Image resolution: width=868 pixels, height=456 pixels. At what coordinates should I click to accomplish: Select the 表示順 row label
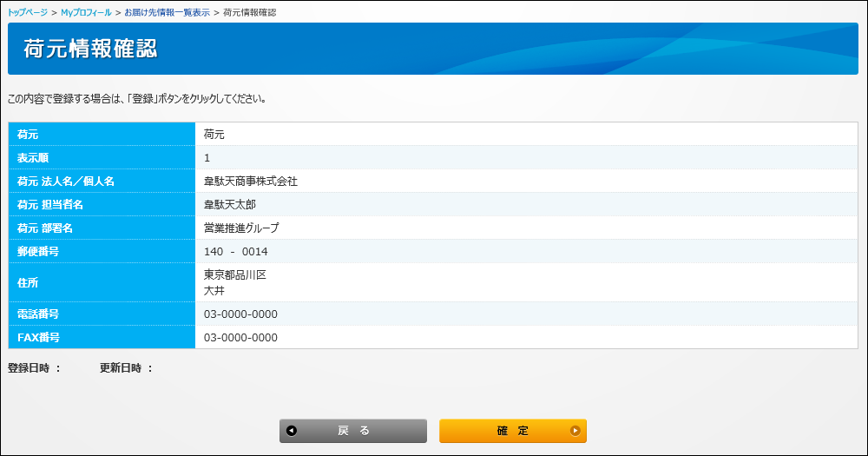[35, 158]
